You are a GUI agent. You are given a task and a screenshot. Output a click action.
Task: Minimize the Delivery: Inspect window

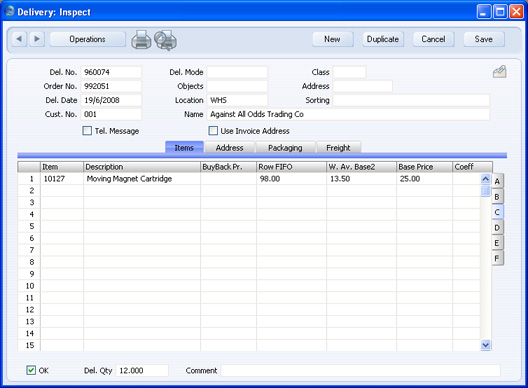tap(484, 12)
